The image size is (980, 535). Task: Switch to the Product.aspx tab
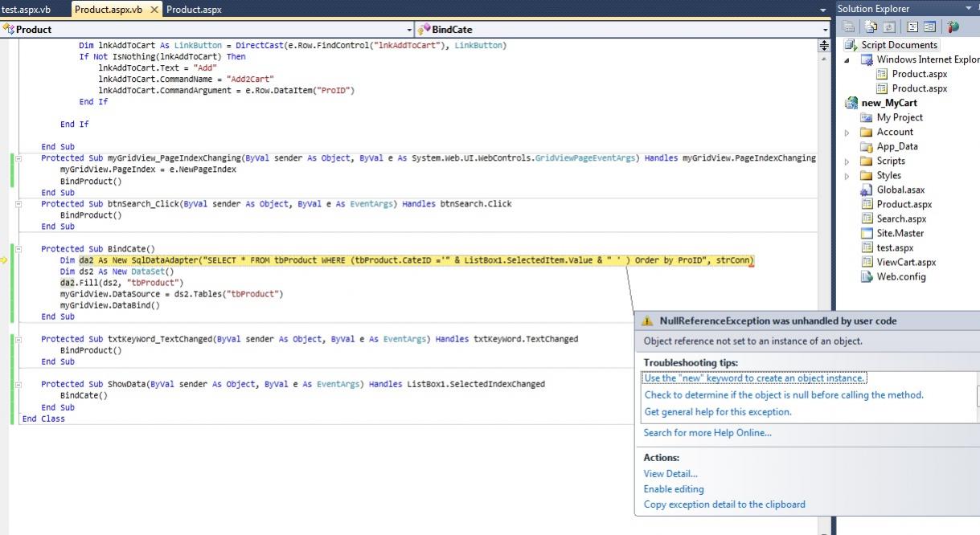pyautogui.click(x=194, y=10)
